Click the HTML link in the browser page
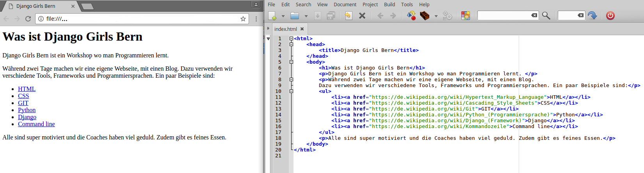 pyautogui.click(x=27, y=89)
